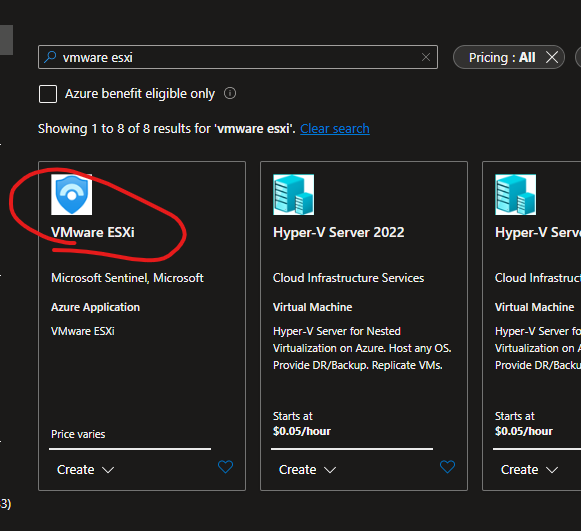The image size is (581, 531).
Task: Select Cloud Infrastructure Services on Hyper-V 2022 card
Action: (x=348, y=278)
